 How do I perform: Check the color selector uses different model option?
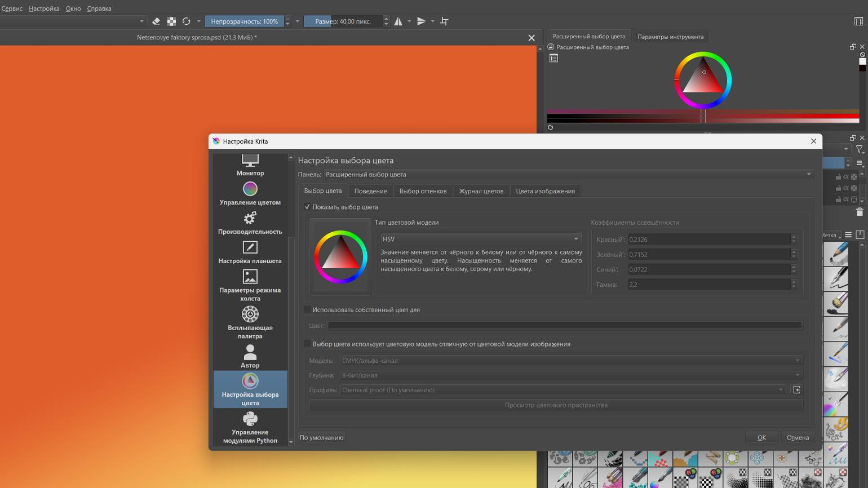[307, 344]
